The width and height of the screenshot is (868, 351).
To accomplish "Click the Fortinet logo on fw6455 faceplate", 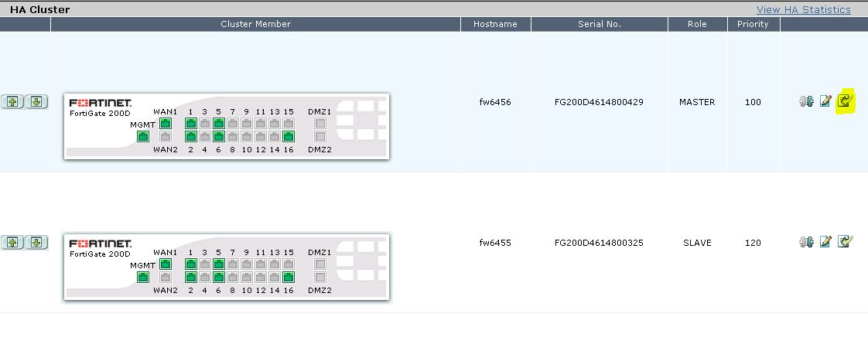I will 101,244.
